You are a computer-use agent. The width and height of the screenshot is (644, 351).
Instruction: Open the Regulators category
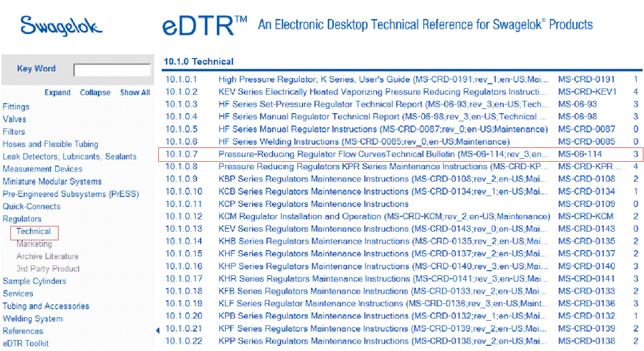tap(22, 219)
